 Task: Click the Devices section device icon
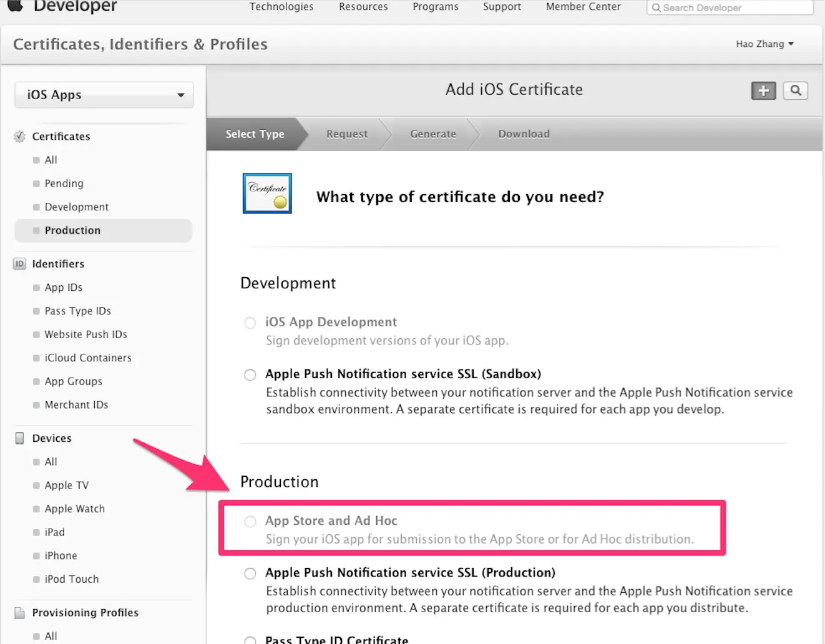coord(20,438)
